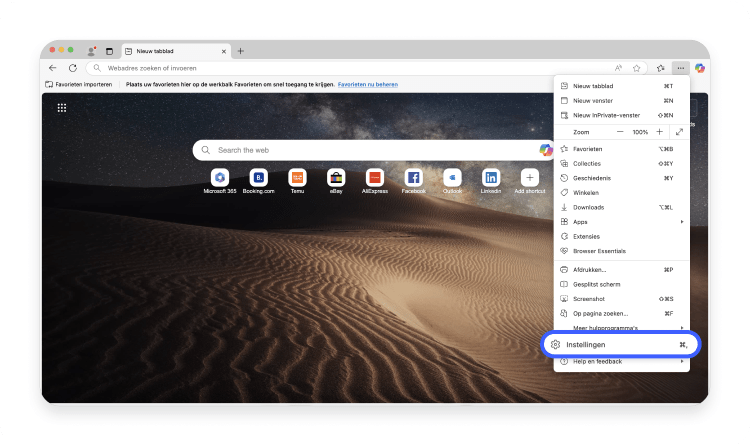Expand Meer hulpprogramma's submenu

pos(621,327)
